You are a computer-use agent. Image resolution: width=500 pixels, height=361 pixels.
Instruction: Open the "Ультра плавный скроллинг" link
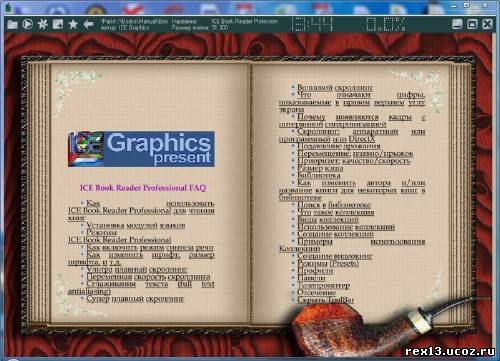(x=137, y=269)
